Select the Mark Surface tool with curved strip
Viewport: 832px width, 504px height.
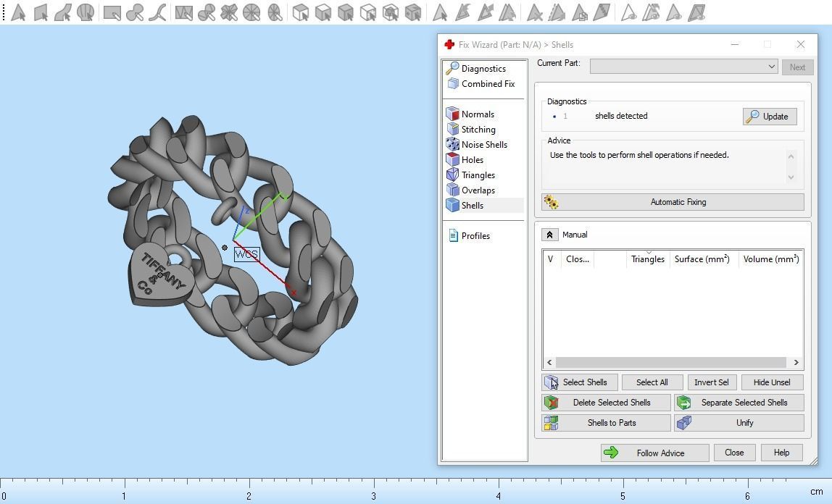coord(62,12)
